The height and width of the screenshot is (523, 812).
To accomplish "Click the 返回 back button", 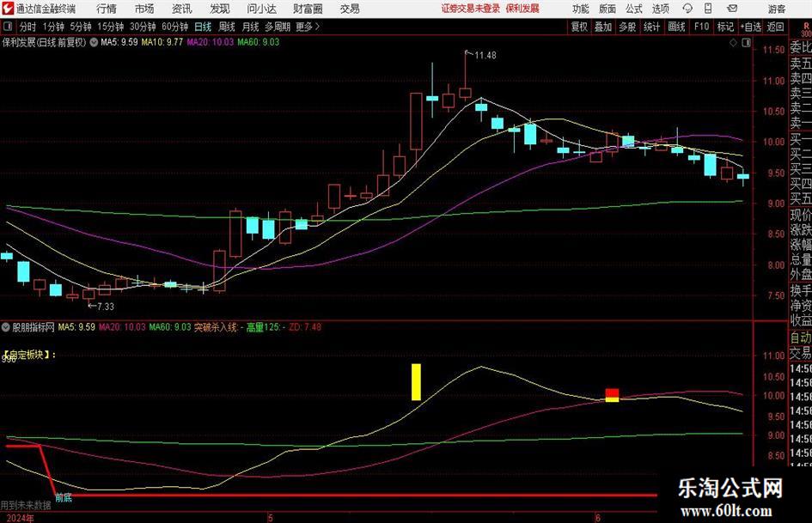I will [x=775, y=27].
